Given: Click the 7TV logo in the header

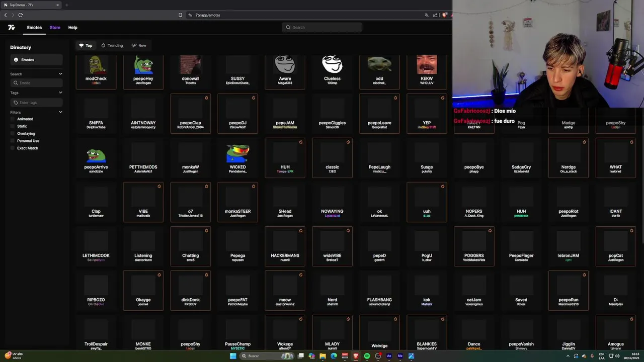Looking at the screenshot, I should pos(11,28).
